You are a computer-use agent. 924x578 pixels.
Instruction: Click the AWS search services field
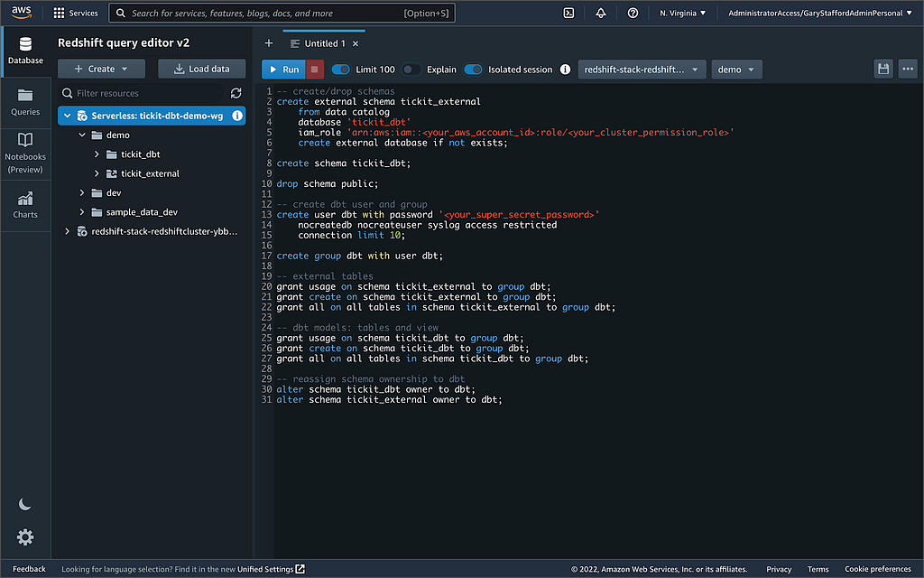coord(282,13)
